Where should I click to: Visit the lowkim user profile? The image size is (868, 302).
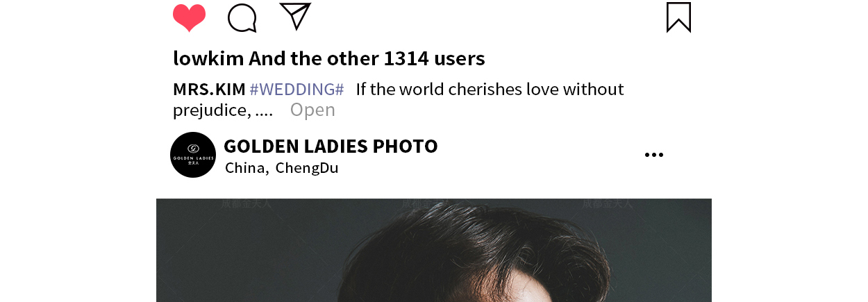tap(208, 58)
